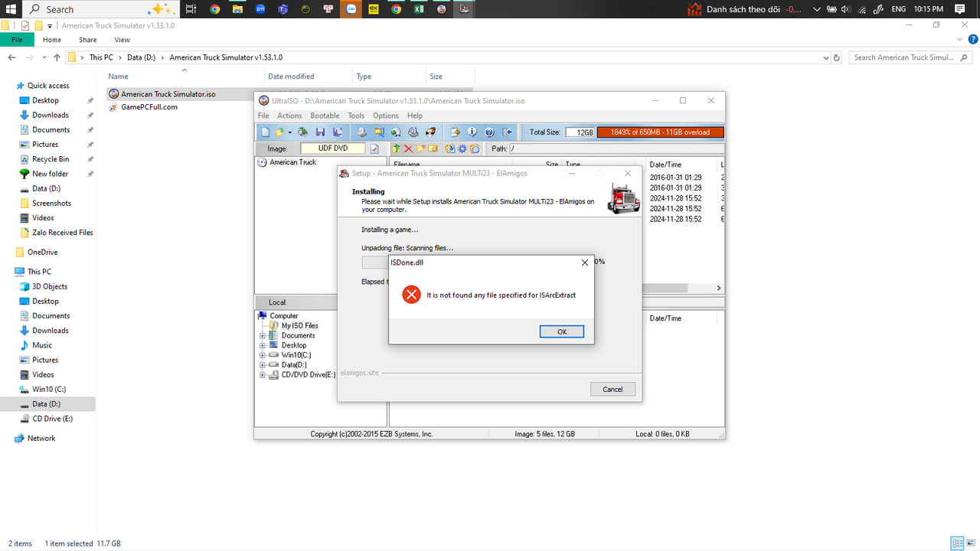Click the Search Explorer folder box
The image size is (980, 551).
click(x=910, y=57)
